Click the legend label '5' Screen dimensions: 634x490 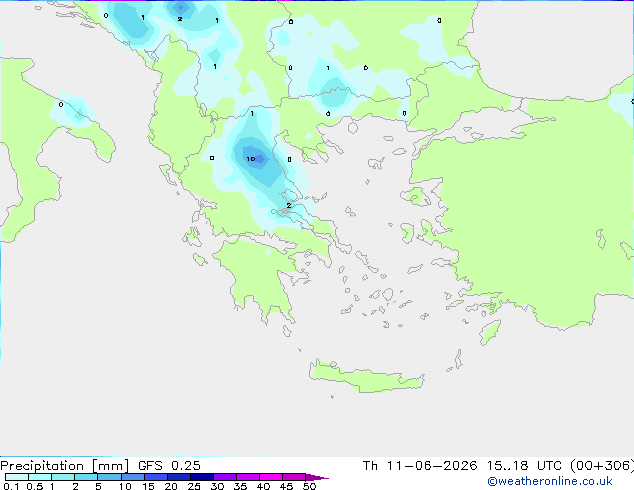(98, 486)
